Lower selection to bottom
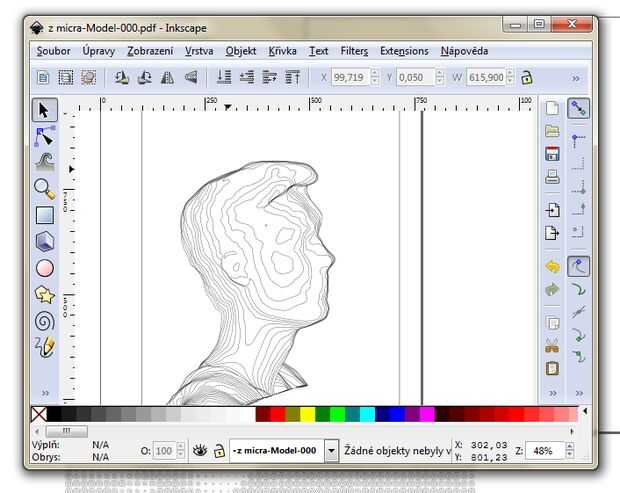620x493 pixels. pyautogui.click(x=224, y=77)
